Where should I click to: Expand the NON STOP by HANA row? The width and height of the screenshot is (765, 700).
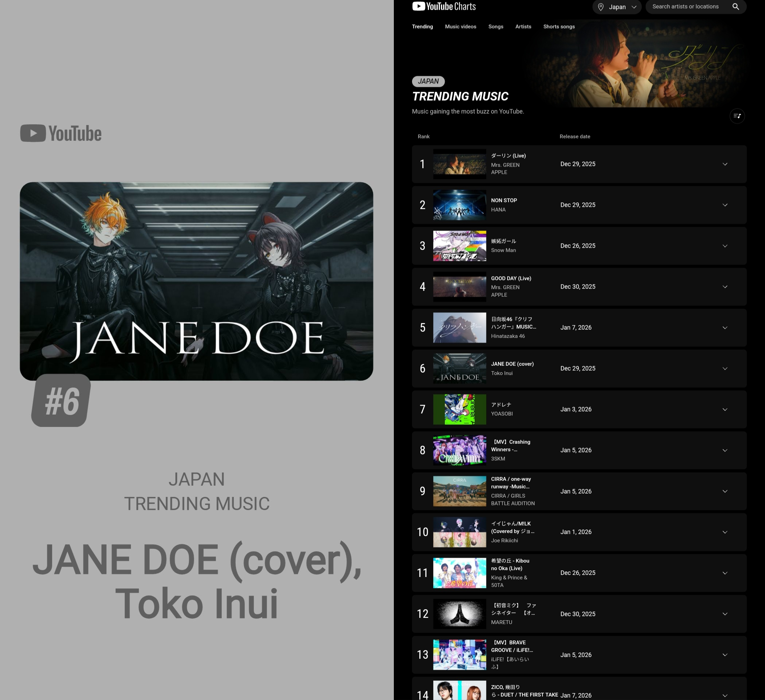pos(725,205)
